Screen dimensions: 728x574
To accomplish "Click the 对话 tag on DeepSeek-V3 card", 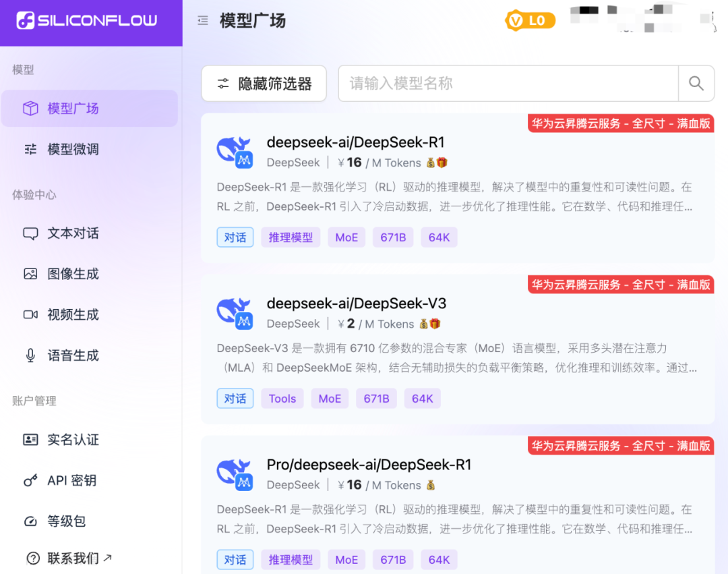I will click(x=235, y=399).
